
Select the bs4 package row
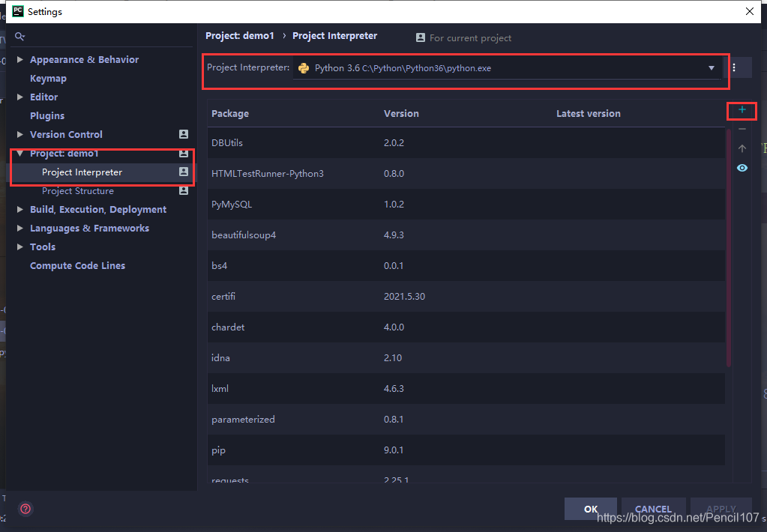tap(466, 265)
